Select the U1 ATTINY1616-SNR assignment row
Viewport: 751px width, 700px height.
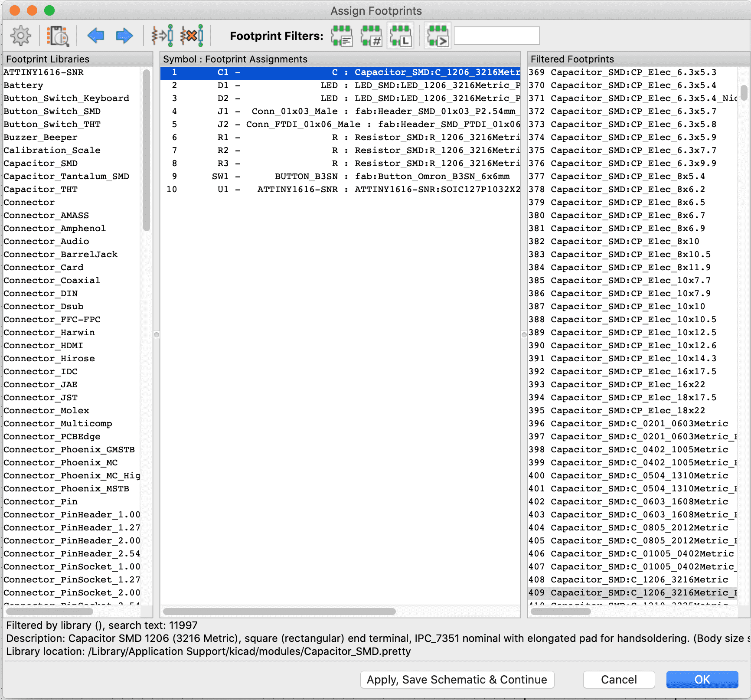340,189
